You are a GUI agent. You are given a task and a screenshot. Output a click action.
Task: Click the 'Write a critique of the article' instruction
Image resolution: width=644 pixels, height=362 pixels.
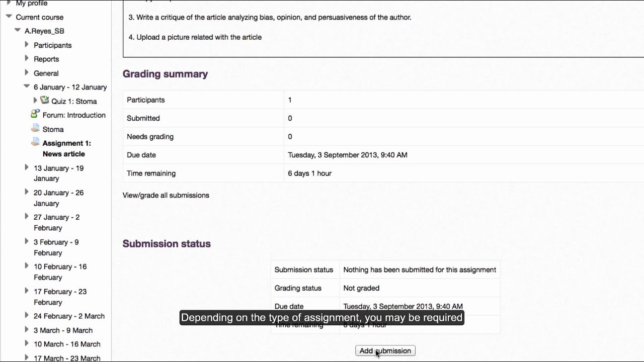click(x=270, y=17)
